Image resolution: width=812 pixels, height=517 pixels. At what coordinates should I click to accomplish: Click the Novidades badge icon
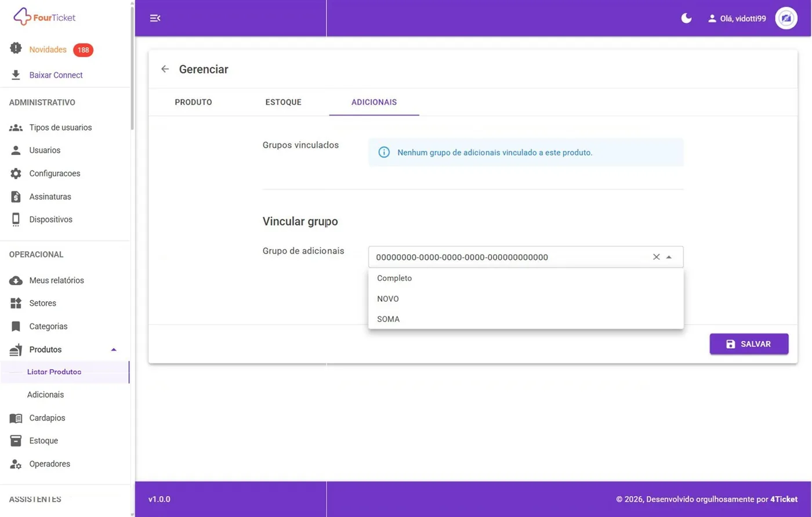pyautogui.click(x=16, y=49)
